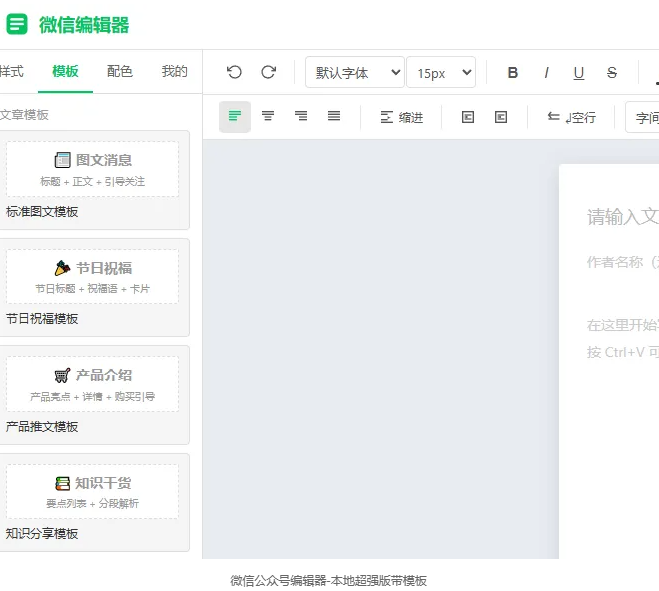Viewport: 659px width, 591px height.
Task: Click the undo arrow icon
Action: tap(234, 72)
